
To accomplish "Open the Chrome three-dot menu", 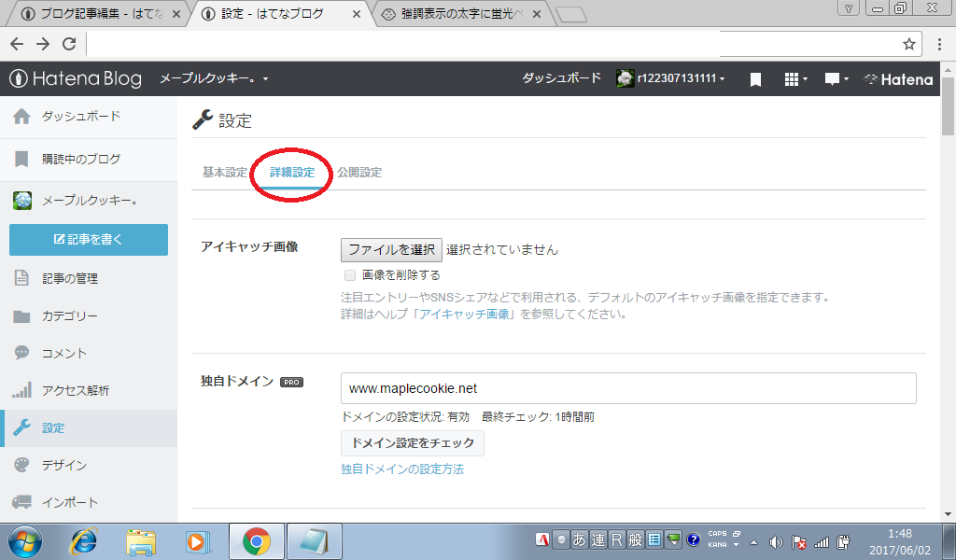I will [939, 44].
